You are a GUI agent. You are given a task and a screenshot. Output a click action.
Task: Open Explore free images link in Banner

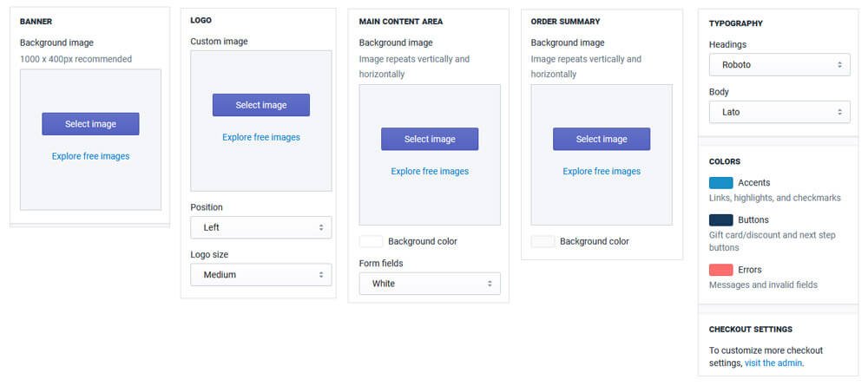(90, 156)
